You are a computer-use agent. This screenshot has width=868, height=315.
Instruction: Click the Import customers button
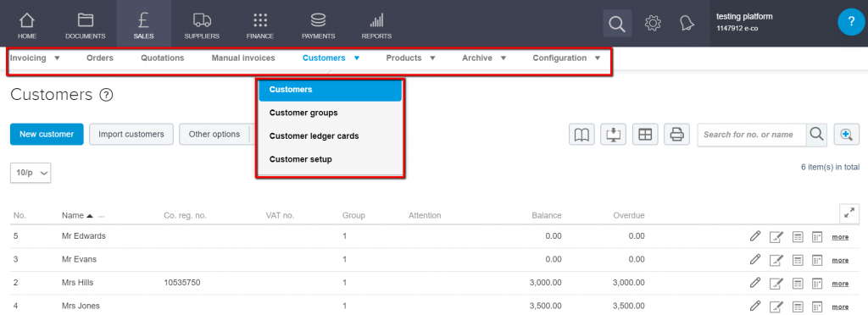click(131, 135)
